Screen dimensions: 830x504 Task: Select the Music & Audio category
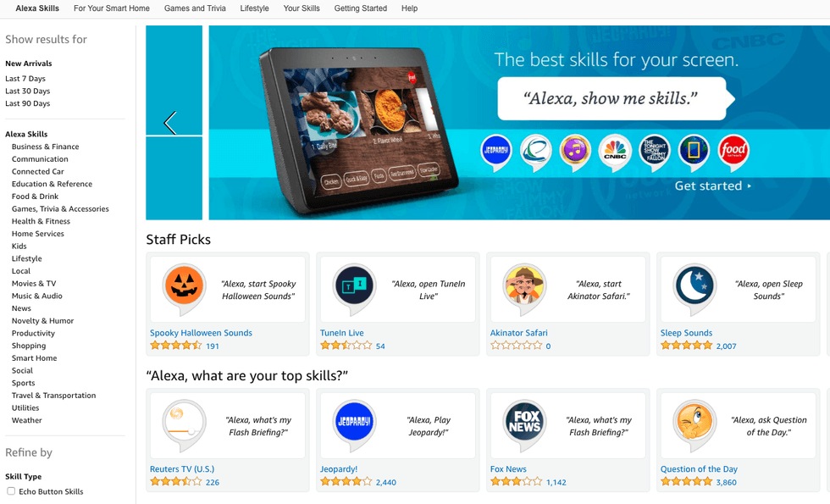coord(37,296)
